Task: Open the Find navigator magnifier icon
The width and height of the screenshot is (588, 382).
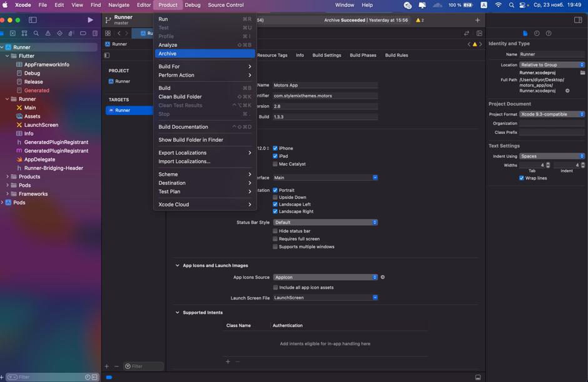Action: [x=36, y=34]
